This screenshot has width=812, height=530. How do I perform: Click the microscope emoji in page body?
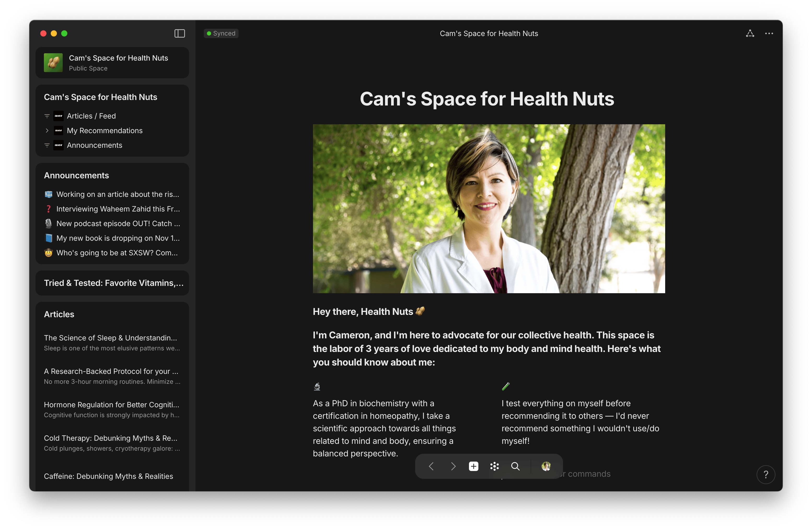click(x=317, y=386)
